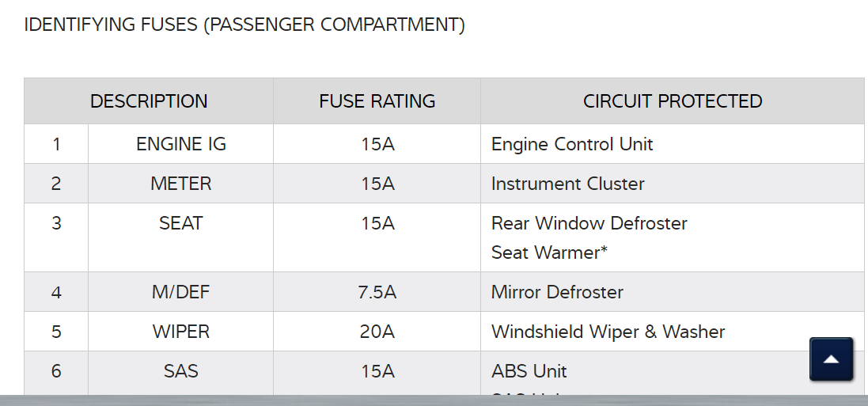Select the M/DEF description cell

[181, 292]
